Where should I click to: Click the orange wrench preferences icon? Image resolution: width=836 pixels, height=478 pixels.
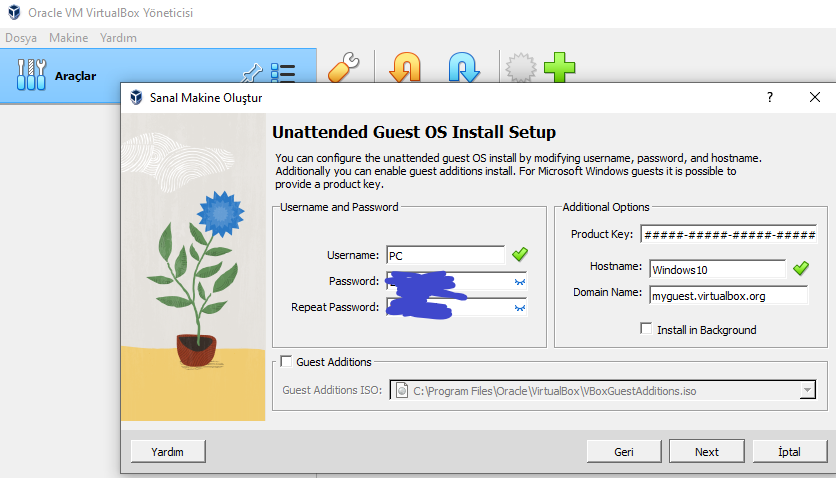tap(344, 68)
